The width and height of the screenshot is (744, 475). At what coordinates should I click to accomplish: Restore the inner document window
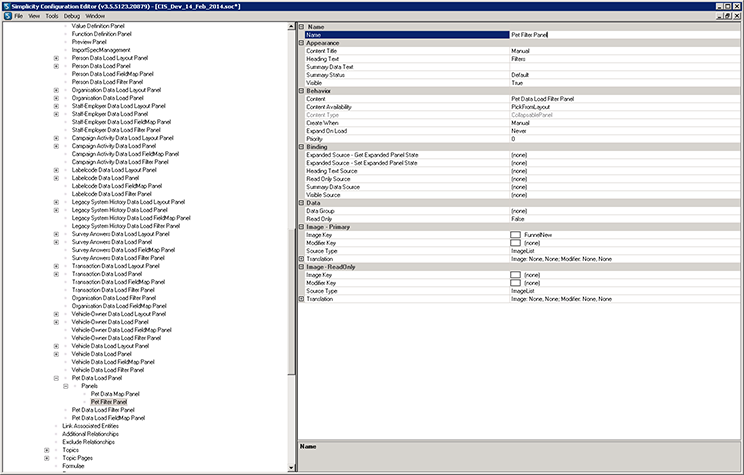click(728, 16)
